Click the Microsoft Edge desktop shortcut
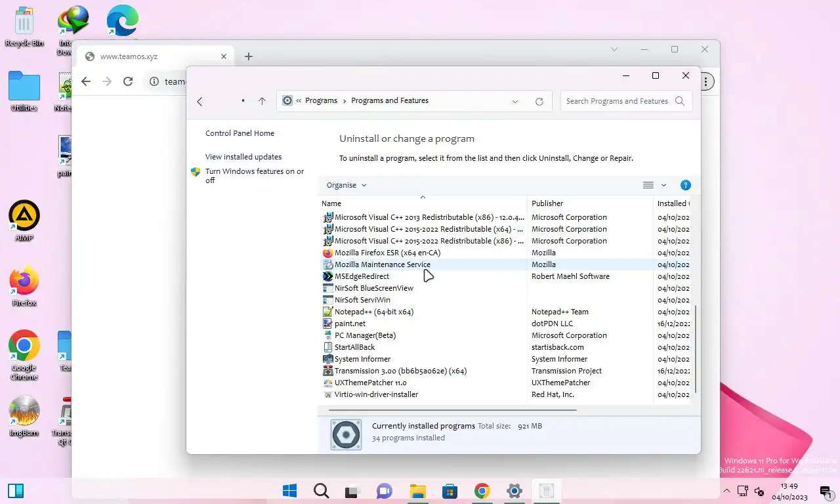The image size is (840, 504). (x=123, y=21)
